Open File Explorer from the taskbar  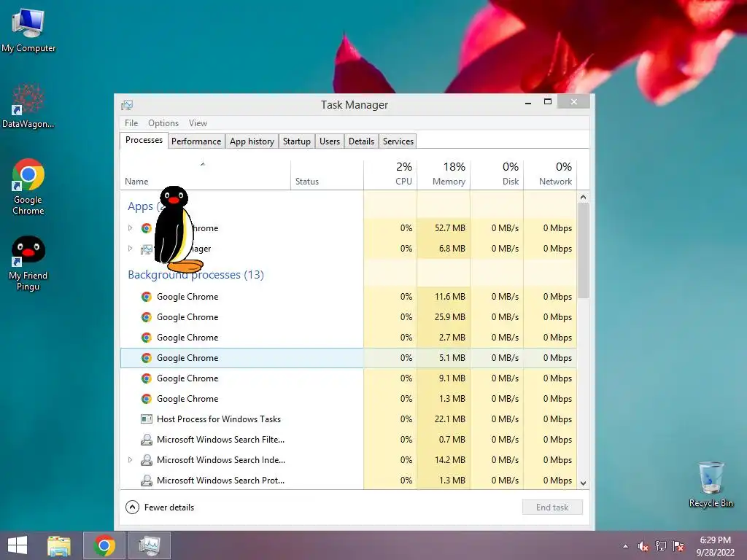pyautogui.click(x=59, y=545)
